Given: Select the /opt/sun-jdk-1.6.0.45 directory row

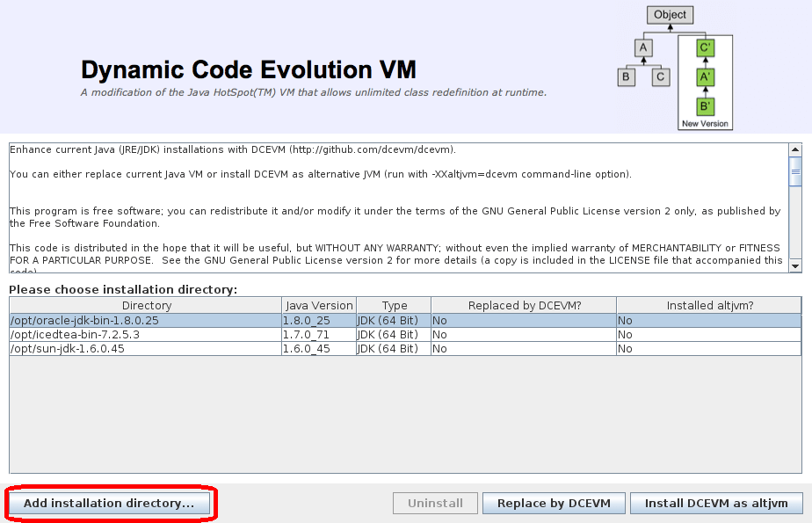Looking at the screenshot, I should tap(405, 348).
